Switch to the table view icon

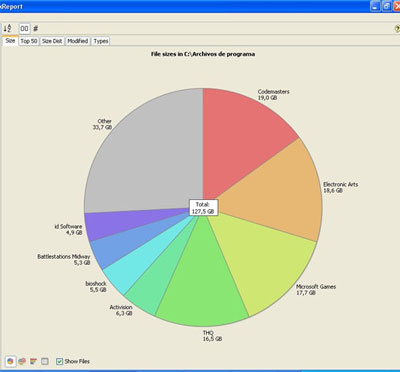click(x=45, y=361)
